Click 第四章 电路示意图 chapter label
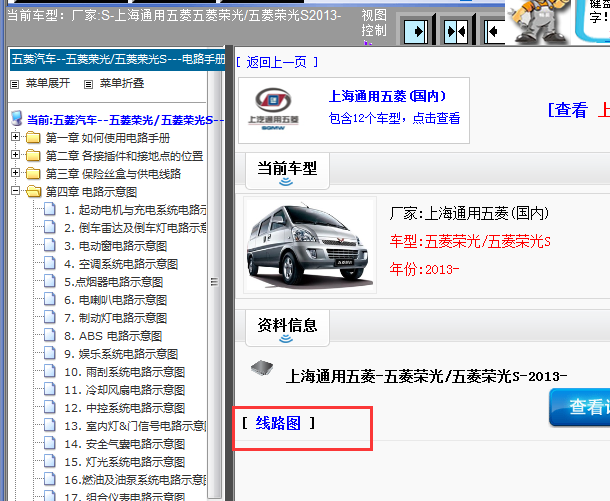Image resolution: width=610 pixels, height=501 pixels. [x=91, y=192]
